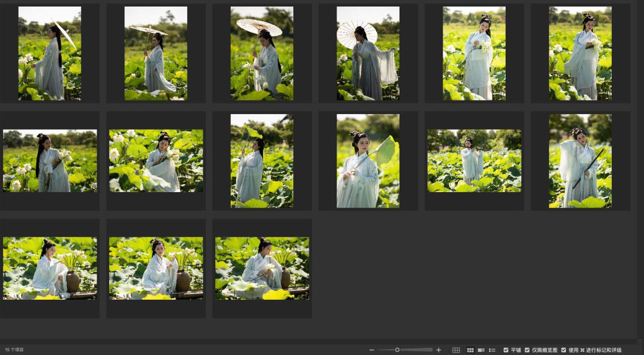This screenshot has height=355, width=644.
Task: Switch to thumbnails view mode icon
Action: 470,350
